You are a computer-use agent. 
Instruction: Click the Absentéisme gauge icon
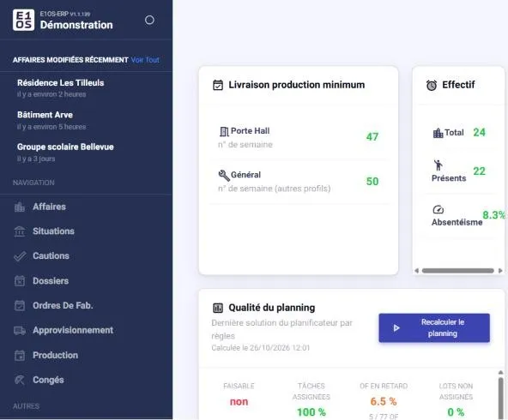438,210
